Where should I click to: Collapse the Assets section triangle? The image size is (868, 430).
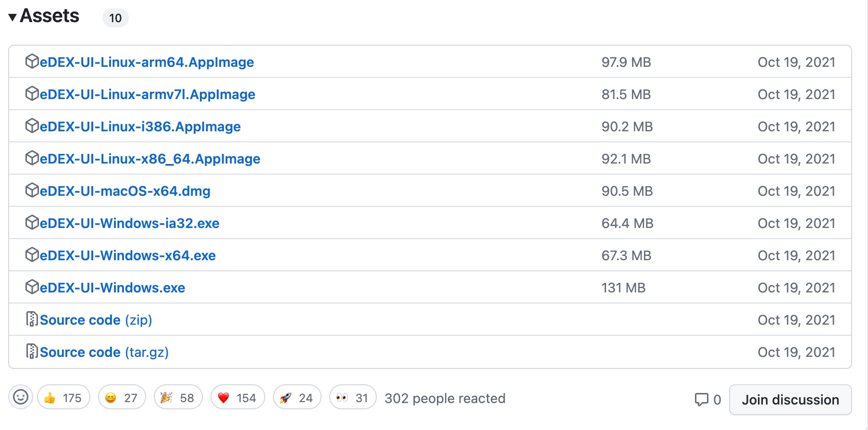[x=12, y=17]
